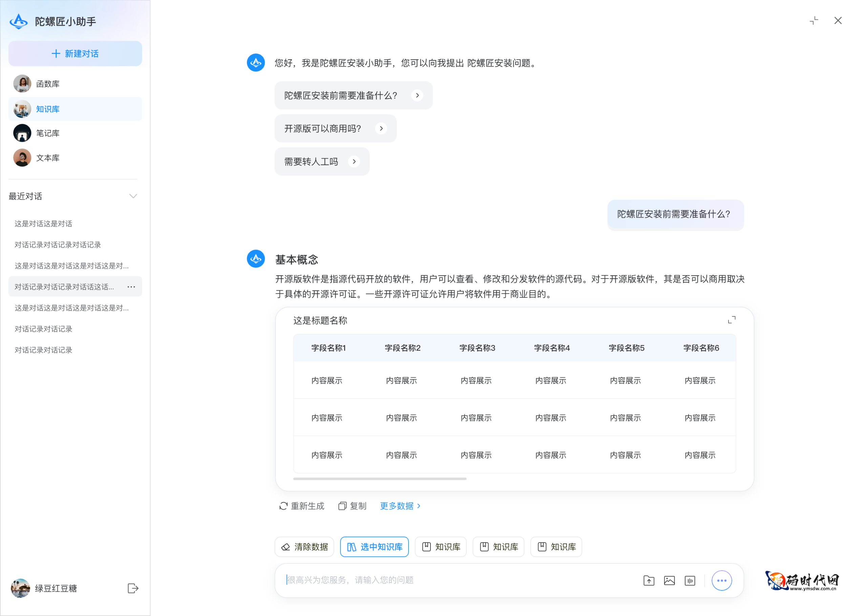The width and height of the screenshot is (867, 616).
Task: Toggle the selected 选中知识库 chip
Action: coord(374,547)
